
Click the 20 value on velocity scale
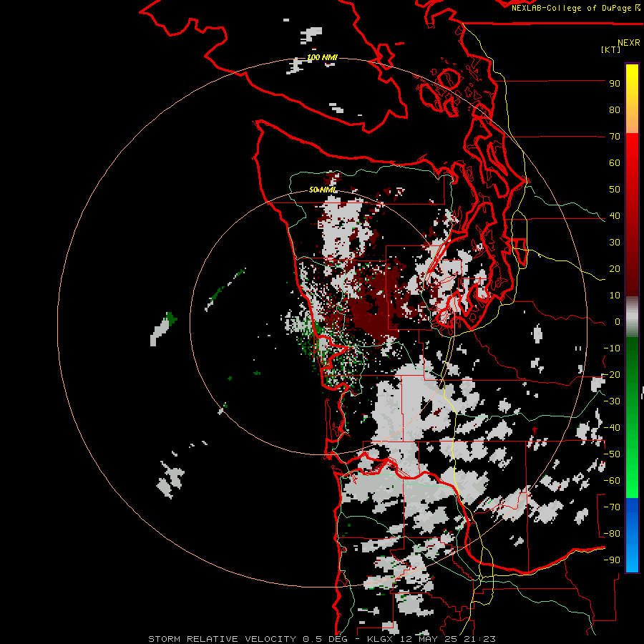615,269
